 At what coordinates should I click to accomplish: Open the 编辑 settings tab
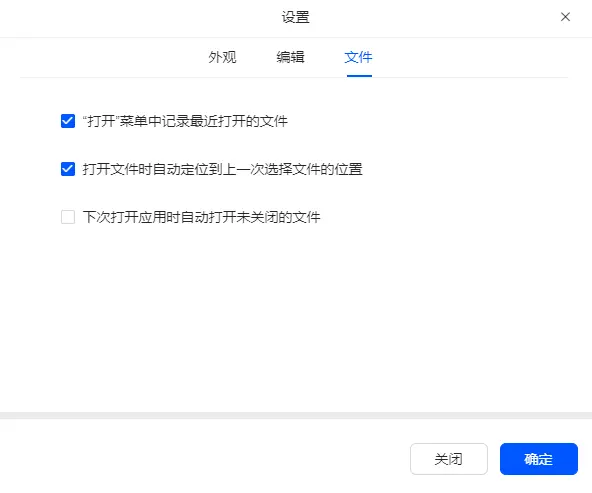pos(290,57)
